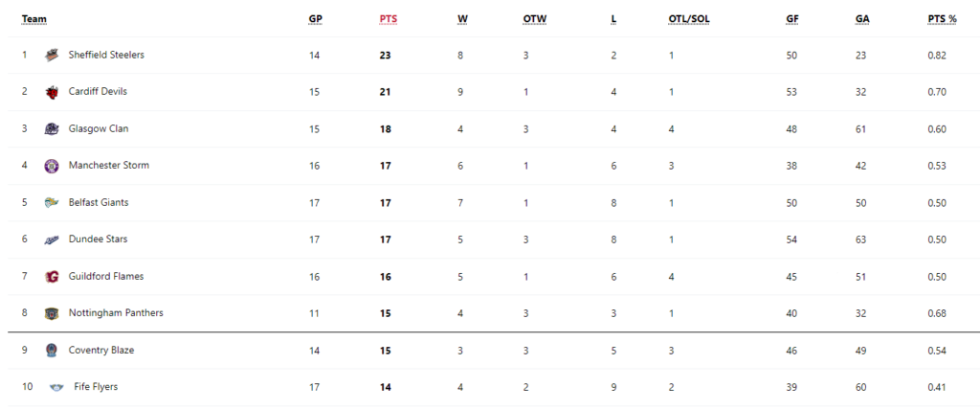Click the OTW column header

(x=535, y=19)
